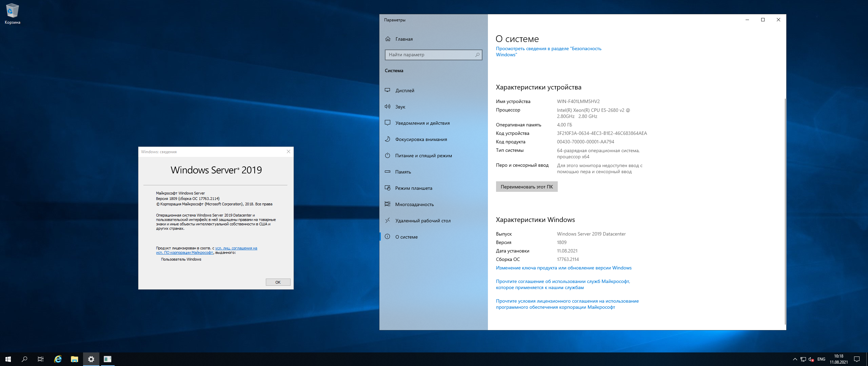Open Task View on the taskbar
This screenshot has height=366, width=868.
41,359
